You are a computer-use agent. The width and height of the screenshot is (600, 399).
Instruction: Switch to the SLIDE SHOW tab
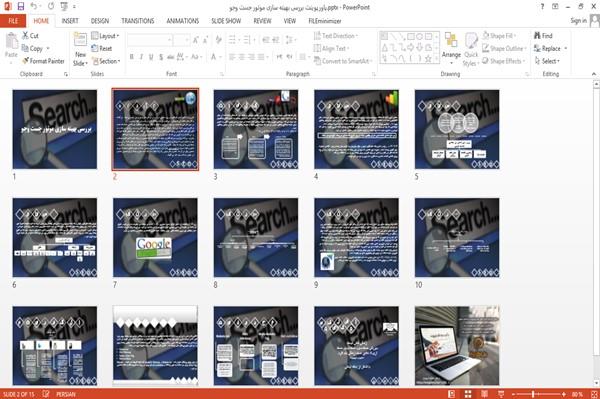coord(226,21)
